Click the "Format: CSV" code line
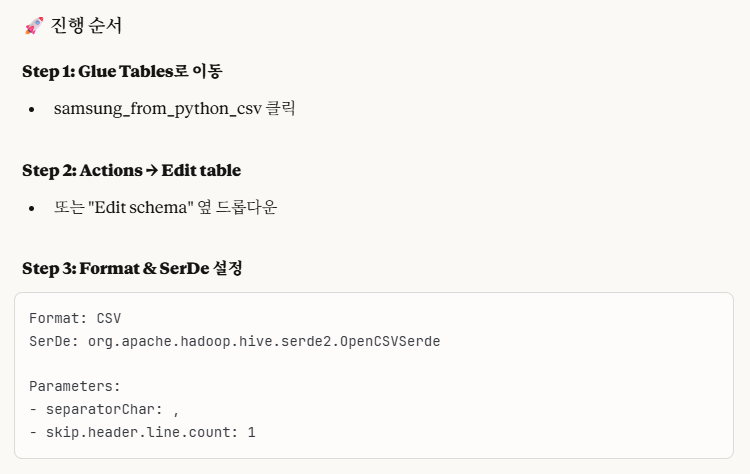This screenshot has height=474, width=750. 75,319
